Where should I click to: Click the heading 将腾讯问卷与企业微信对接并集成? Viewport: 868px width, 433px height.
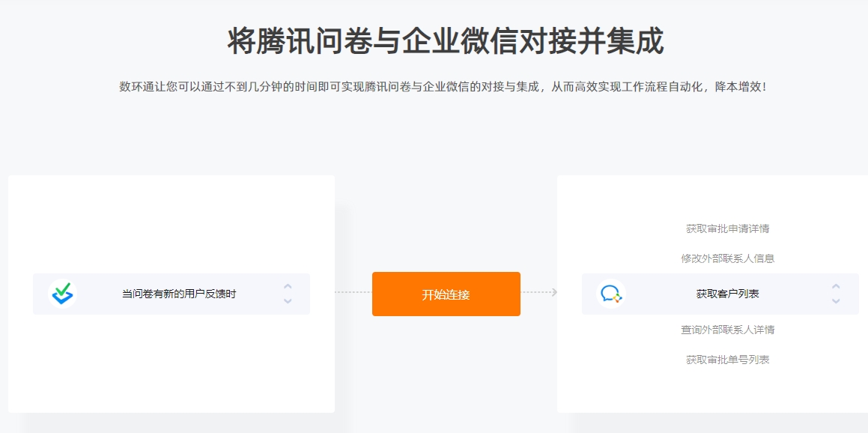pyautogui.click(x=446, y=40)
